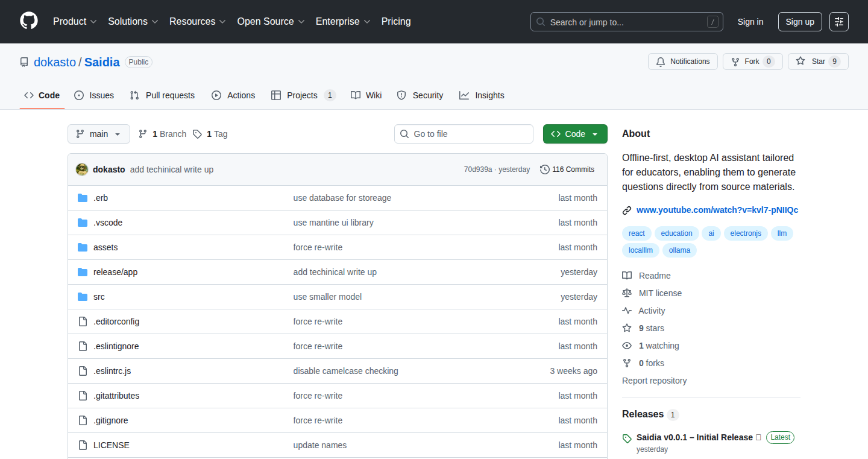
Task: Open commit hash 70d939a
Action: pos(478,169)
